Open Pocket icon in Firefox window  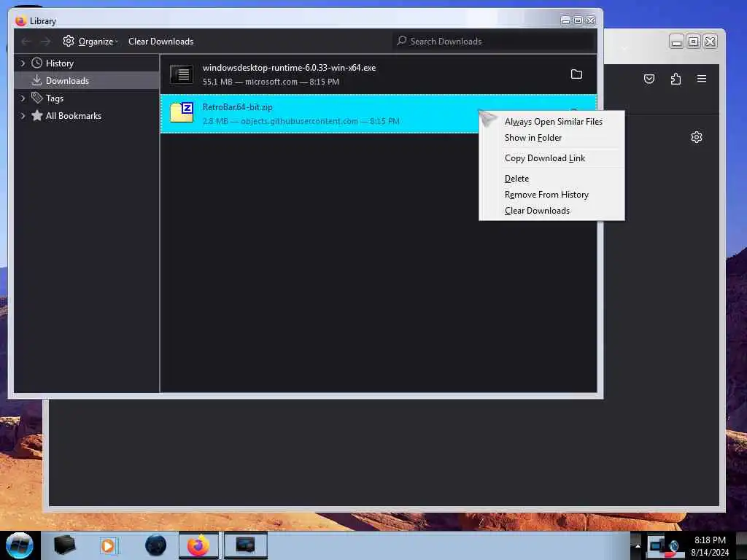[649, 79]
